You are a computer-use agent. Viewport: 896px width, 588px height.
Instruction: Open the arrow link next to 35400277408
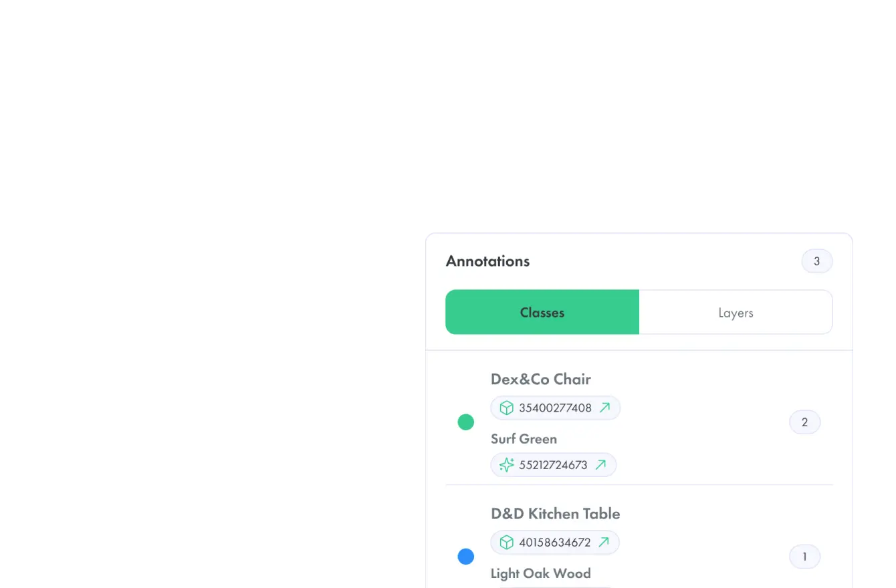tap(604, 408)
